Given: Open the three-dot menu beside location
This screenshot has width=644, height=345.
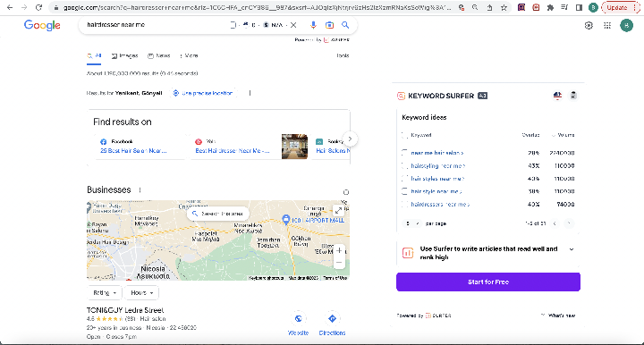Looking at the screenshot, I should tap(250, 93).
